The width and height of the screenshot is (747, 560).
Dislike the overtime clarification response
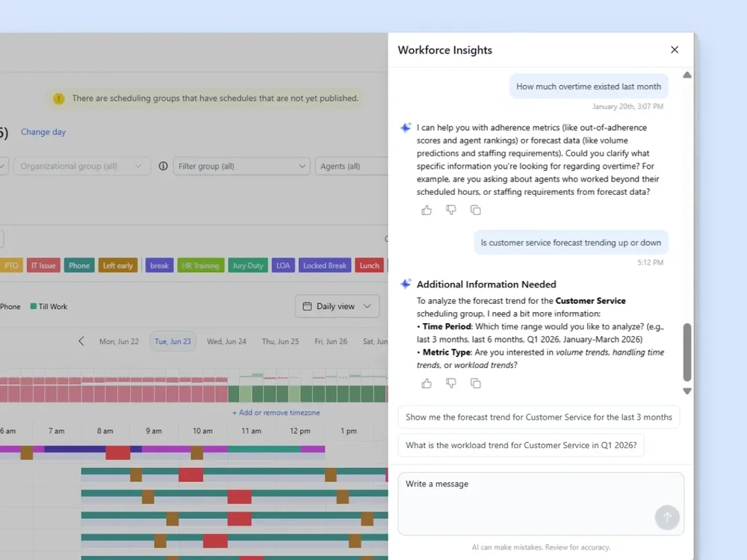click(x=450, y=210)
